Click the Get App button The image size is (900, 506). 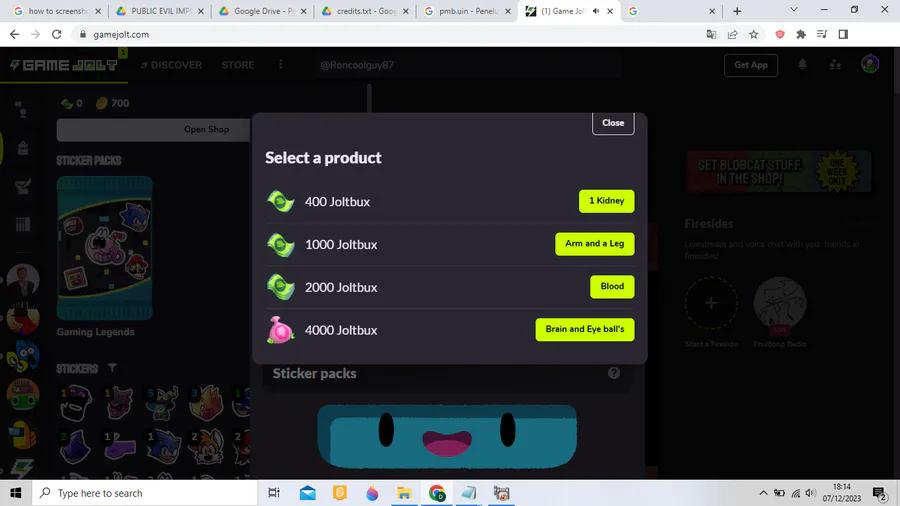point(751,65)
